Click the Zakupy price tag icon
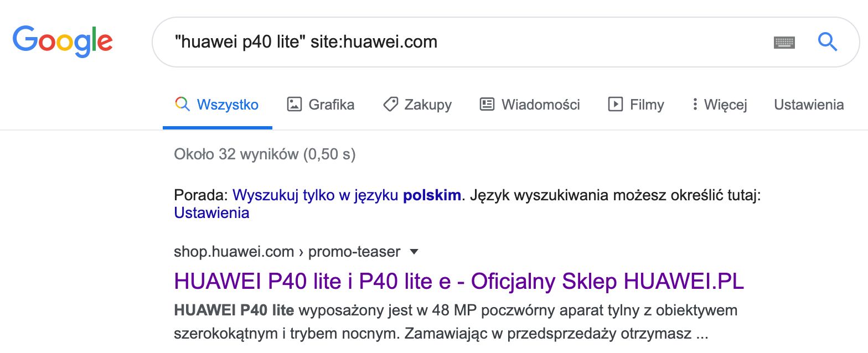The width and height of the screenshot is (868, 353). (x=391, y=104)
